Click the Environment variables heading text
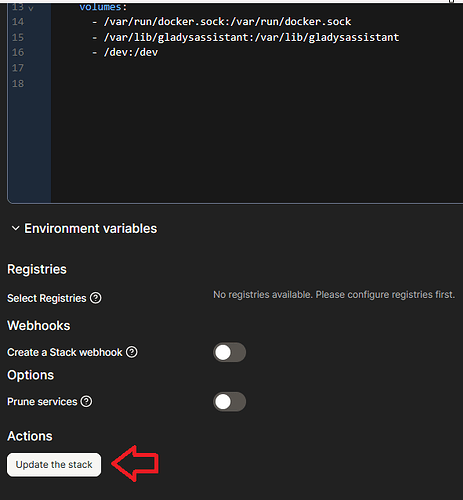The height and width of the screenshot is (500, 463). coord(91,229)
